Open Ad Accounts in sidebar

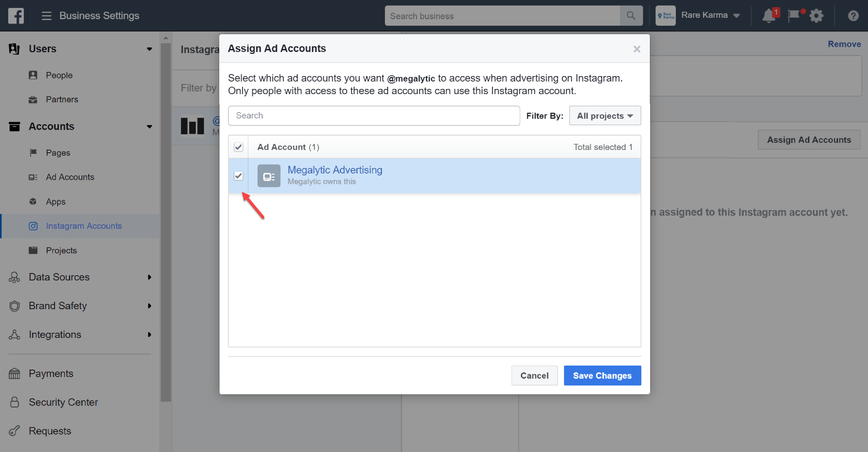(x=70, y=177)
